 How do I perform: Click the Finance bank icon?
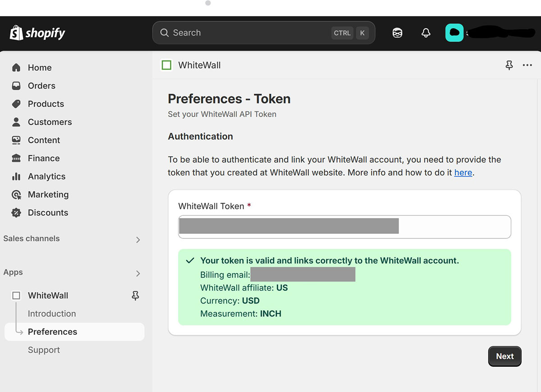(16, 158)
